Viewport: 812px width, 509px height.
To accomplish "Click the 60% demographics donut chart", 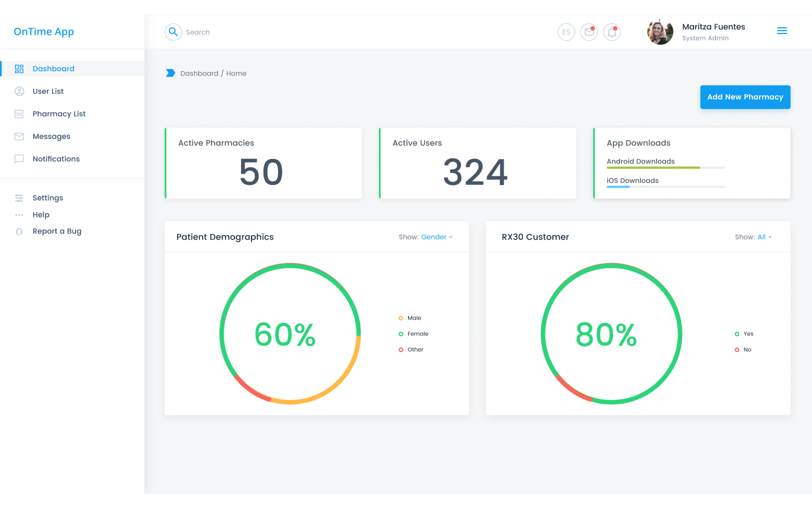I will click(290, 333).
